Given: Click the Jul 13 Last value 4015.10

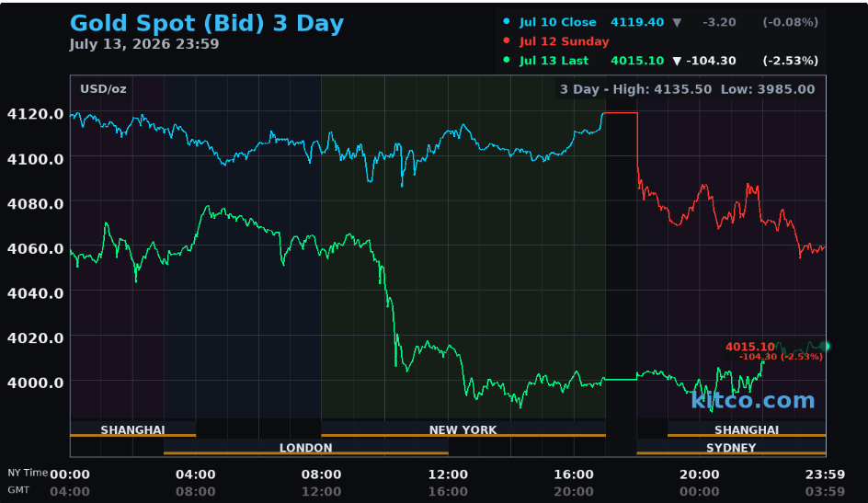Looking at the screenshot, I should coord(637,61).
